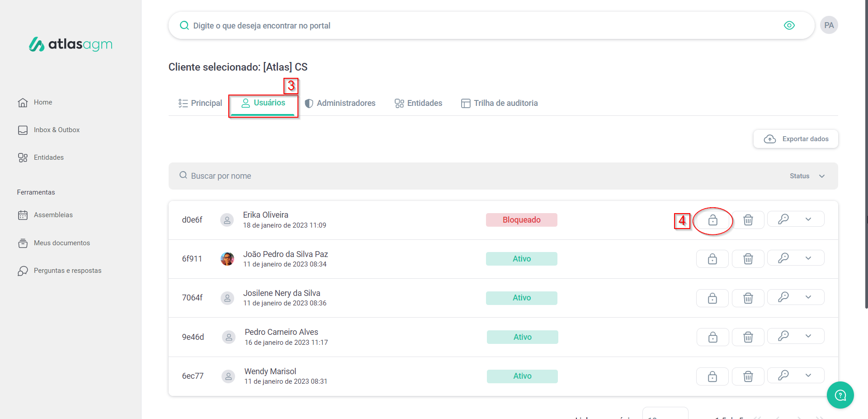868x419 pixels.
Task: Go to Meus documentos in sidebar
Action: 61,243
